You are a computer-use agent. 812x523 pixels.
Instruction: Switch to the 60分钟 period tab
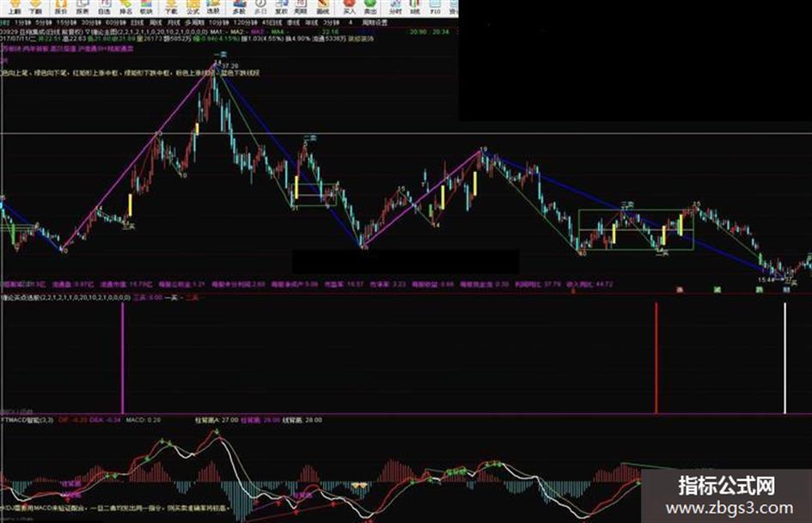(115, 23)
